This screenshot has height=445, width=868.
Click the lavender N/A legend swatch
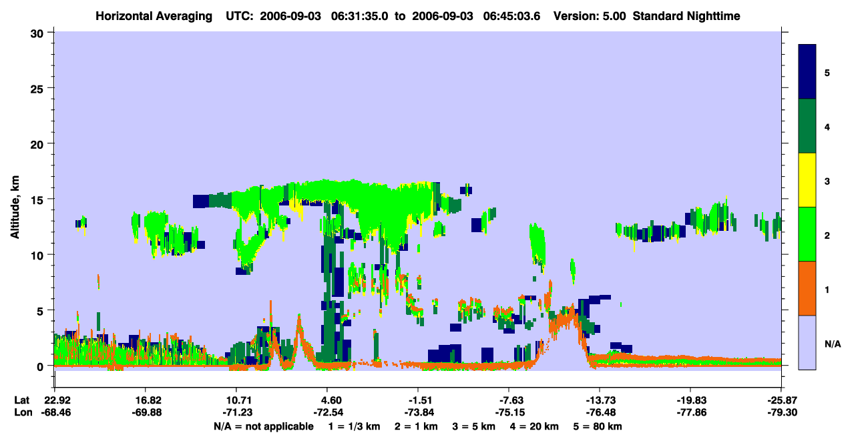(807, 342)
